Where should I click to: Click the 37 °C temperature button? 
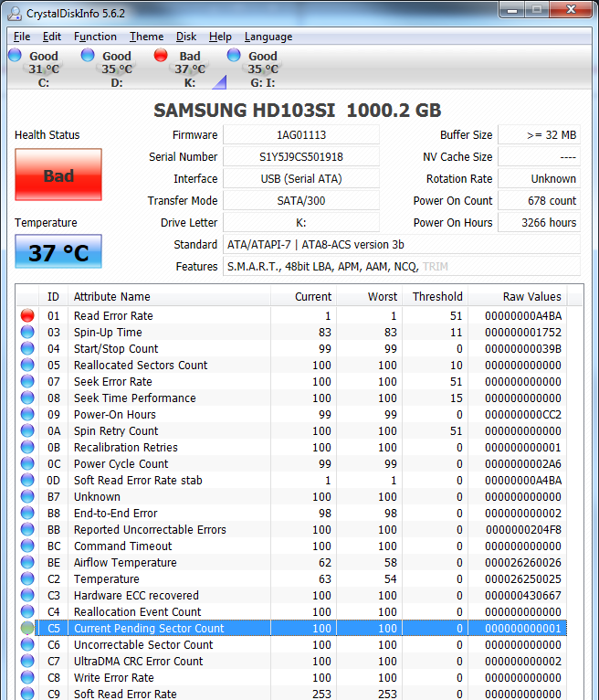point(58,251)
